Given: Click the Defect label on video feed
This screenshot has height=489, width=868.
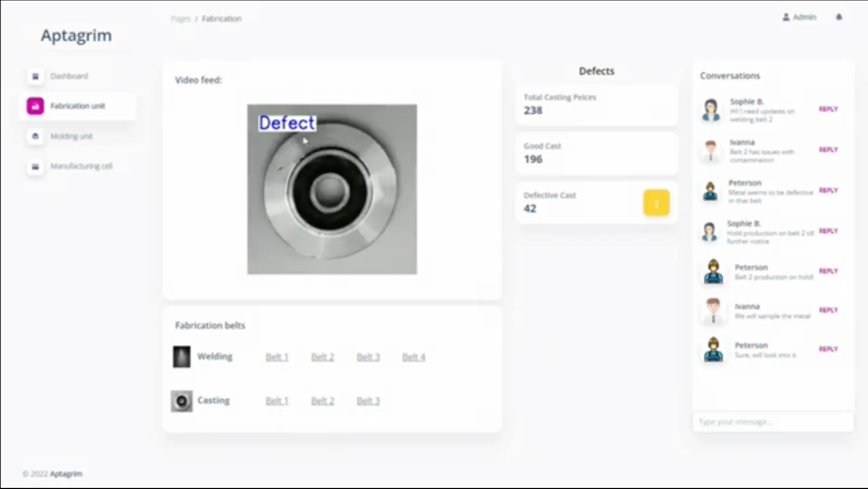Looking at the screenshot, I should coord(287,123).
